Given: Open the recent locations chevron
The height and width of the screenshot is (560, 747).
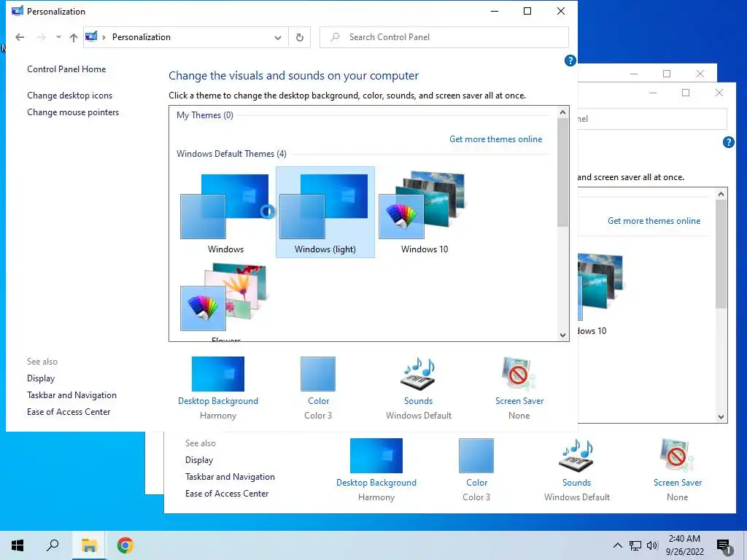Looking at the screenshot, I should click(x=58, y=36).
